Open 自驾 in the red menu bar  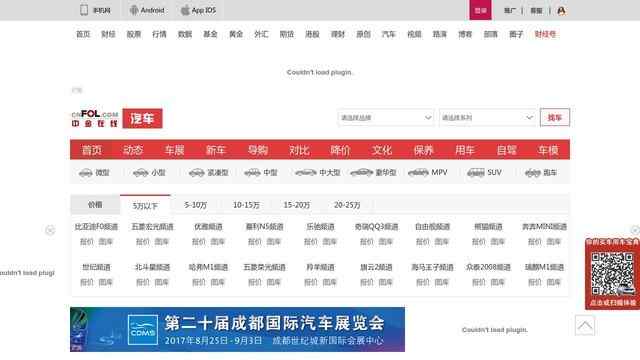tap(507, 150)
